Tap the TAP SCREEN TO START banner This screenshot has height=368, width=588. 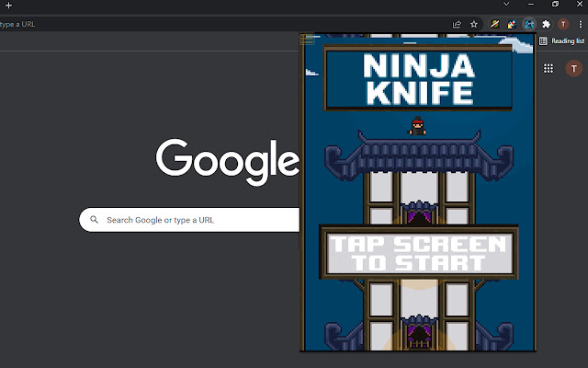click(x=419, y=252)
